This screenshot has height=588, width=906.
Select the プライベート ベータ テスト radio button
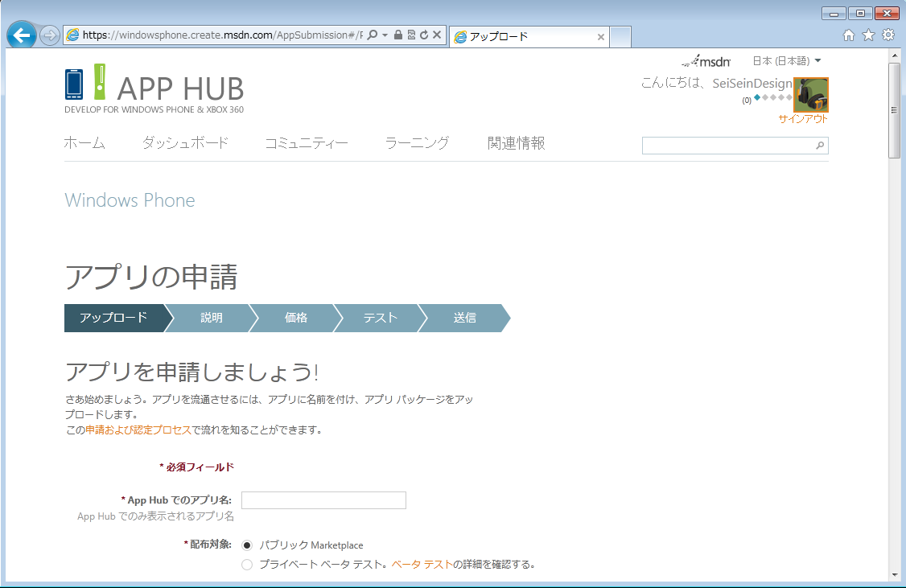point(247,565)
